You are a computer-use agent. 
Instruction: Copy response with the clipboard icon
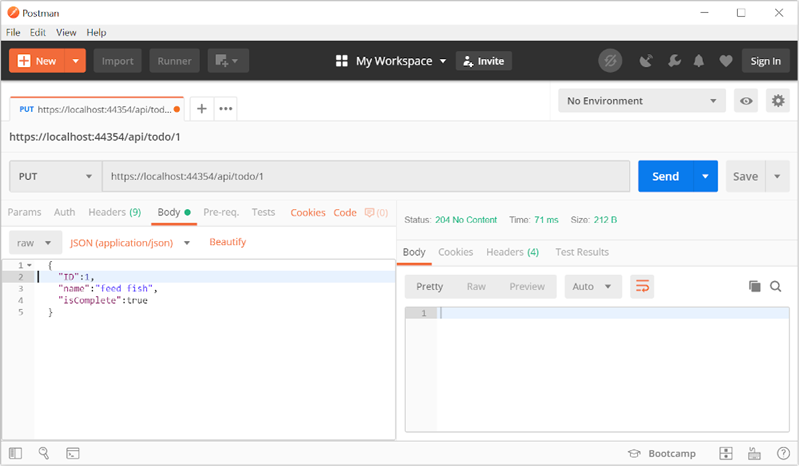tap(755, 287)
